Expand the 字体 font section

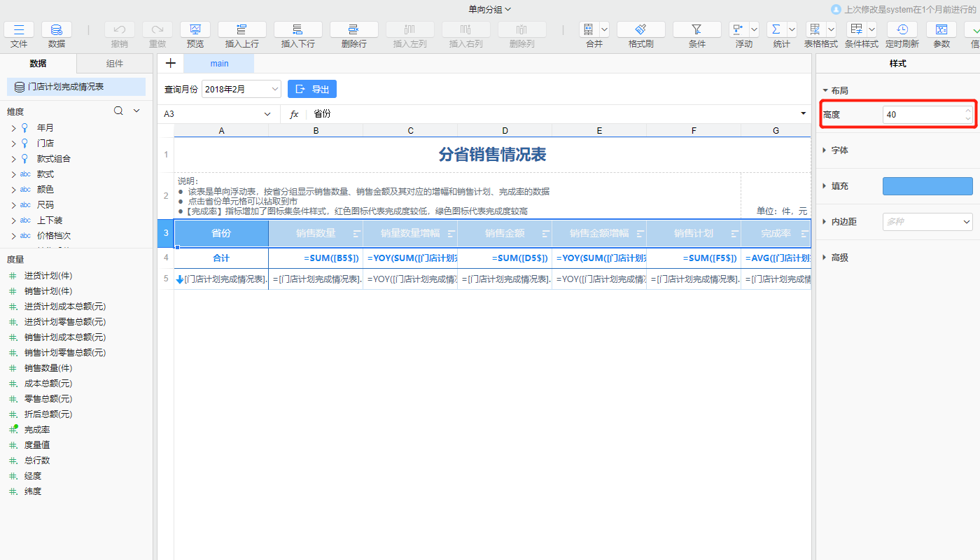coord(826,150)
